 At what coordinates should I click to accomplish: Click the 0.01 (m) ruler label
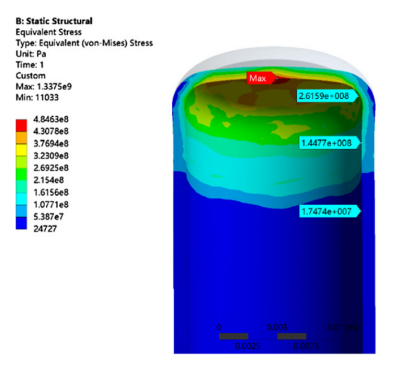click(343, 327)
